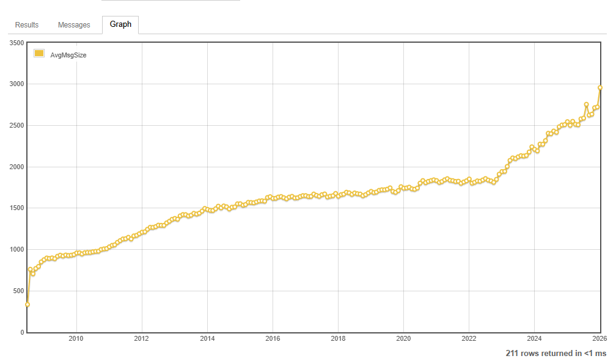Click the 2024 x-axis label
Viewport: 616px width, 364px height.
click(x=534, y=338)
